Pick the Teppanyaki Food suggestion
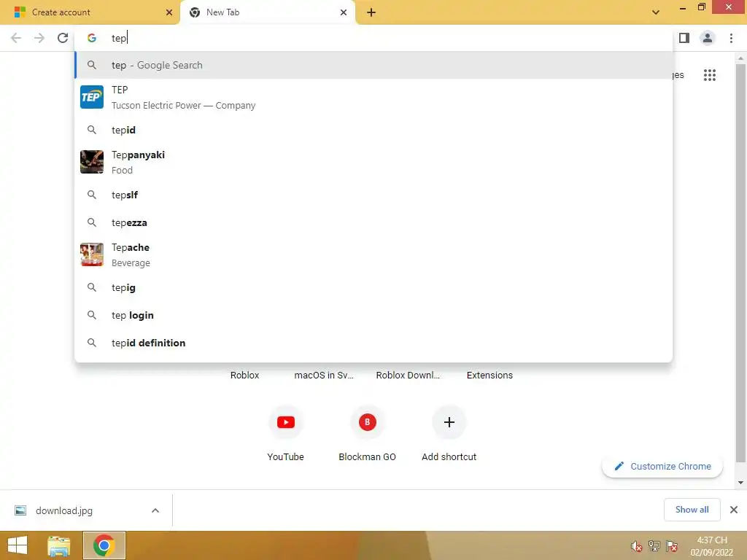The width and height of the screenshot is (747, 560). 373,163
